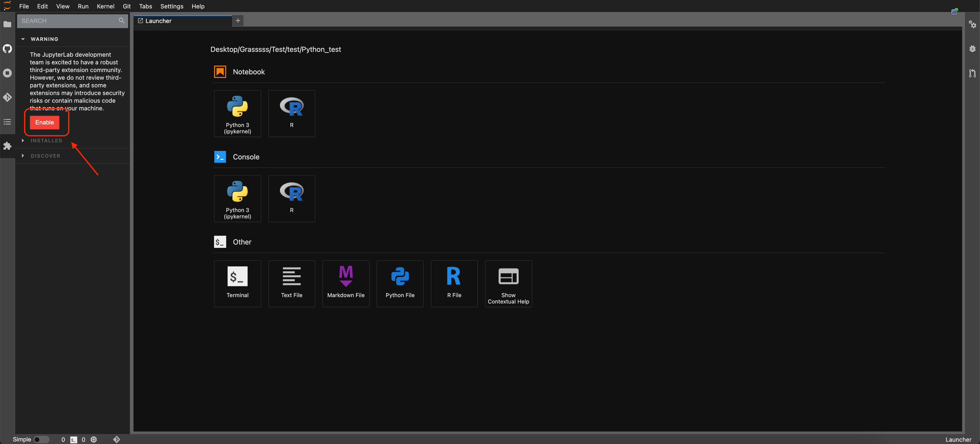Open the Debugger panel icon
Image resolution: width=980 pixels, height=444 pixels.
point(972,49)
